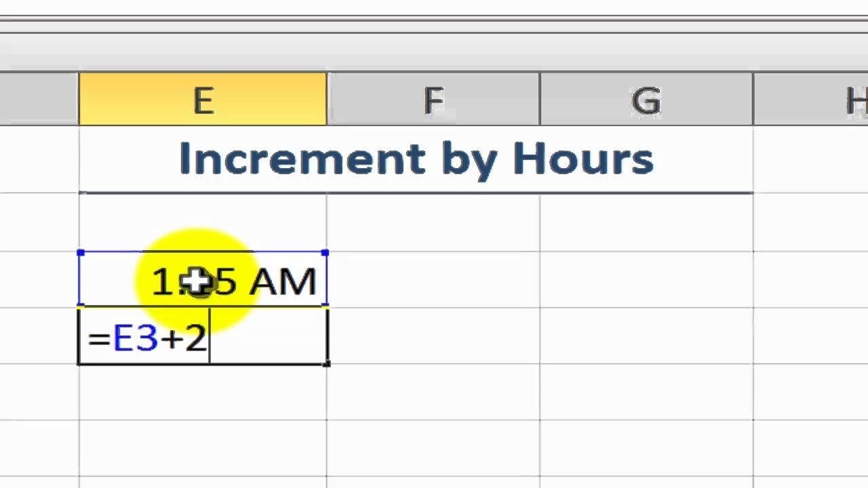
Task: Select empty cell E2 under the title
Action: pos(203,222)
